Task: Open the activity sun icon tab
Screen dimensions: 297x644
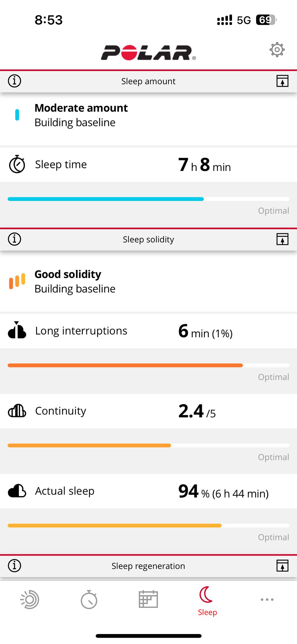Action: [x=30, y=600]
